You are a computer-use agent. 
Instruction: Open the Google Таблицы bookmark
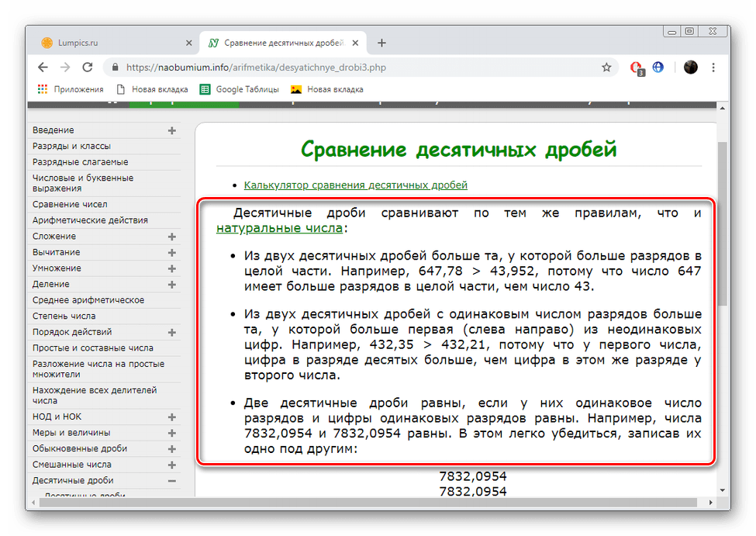pyautogui.click(x=240, y=89)
